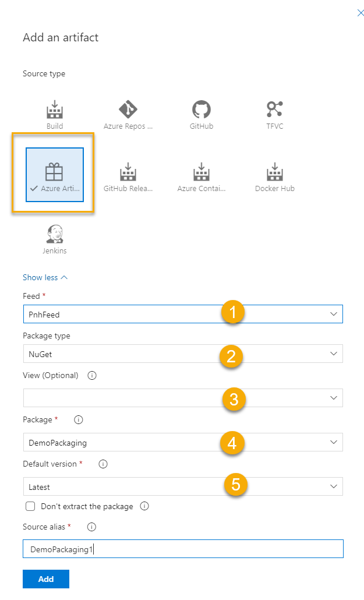Viewport: 364px width, 600px height.
Task: Pick the Docker Hub source type
Action: (x=274, y=177)
